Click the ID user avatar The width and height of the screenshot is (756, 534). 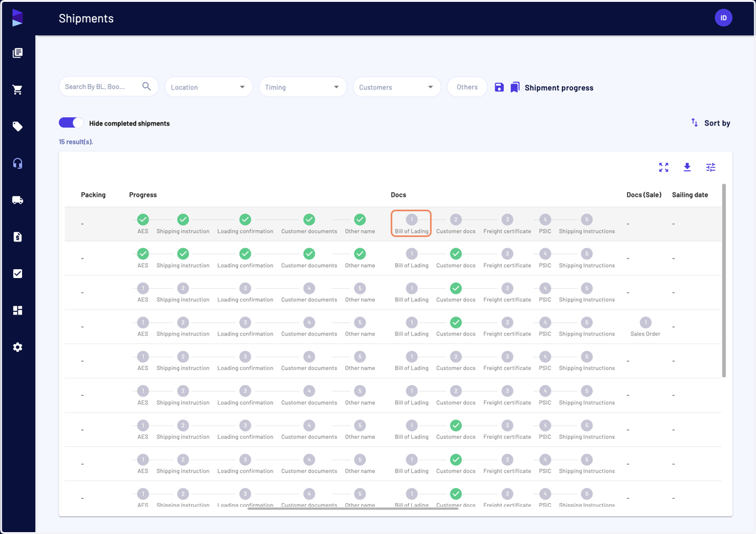pyautogui.click(x=723, y=18)
